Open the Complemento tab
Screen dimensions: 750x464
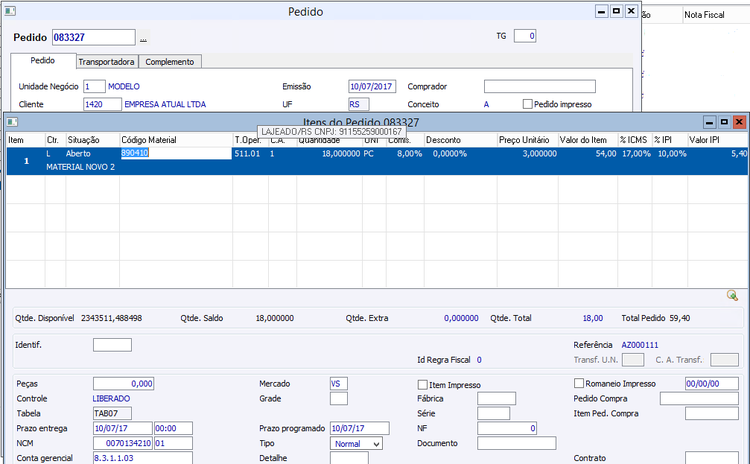(169, 62)
